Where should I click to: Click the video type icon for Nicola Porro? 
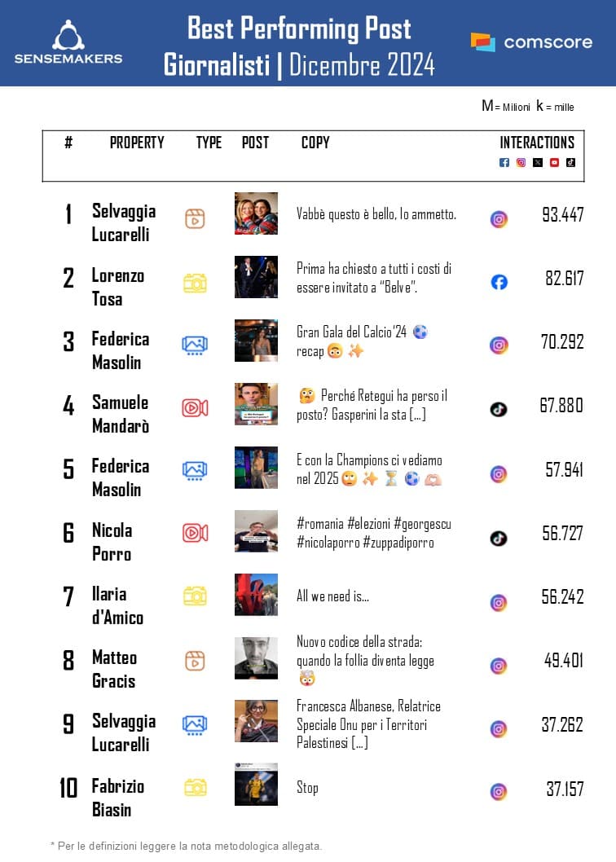coord(195,533)
